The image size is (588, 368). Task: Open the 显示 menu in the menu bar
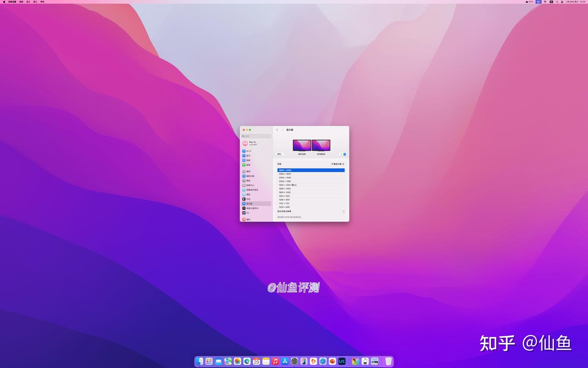tap(28, 2)
